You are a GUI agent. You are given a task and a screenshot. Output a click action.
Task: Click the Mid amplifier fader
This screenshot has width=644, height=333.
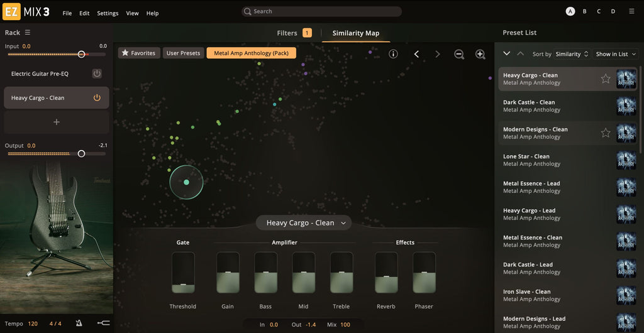tap(304, 273)
